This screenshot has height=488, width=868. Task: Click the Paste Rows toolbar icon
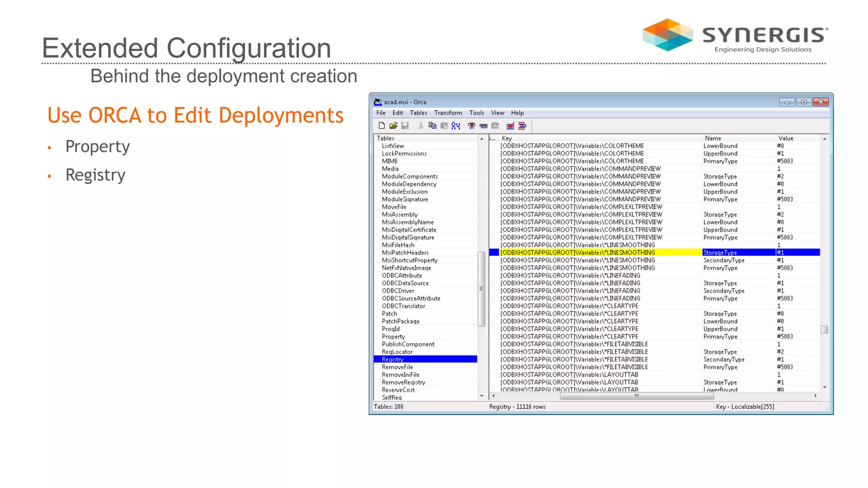pyautogui.click(x=495, y=126)
